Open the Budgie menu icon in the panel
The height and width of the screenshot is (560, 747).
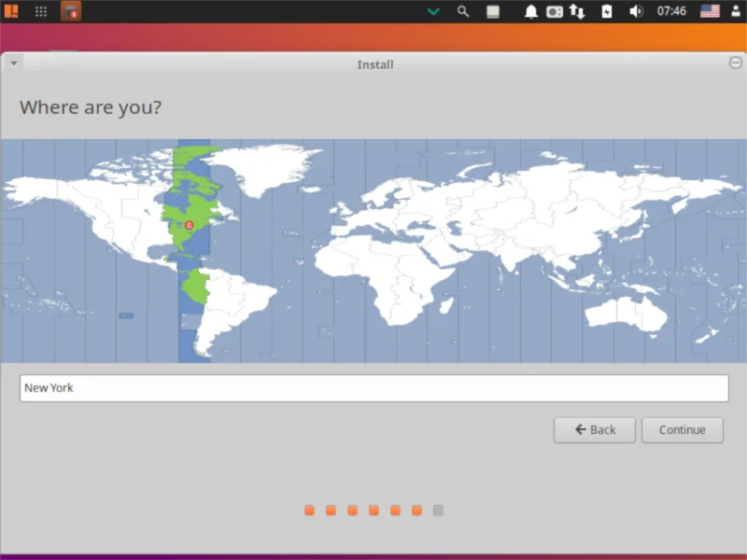(11, 11)
